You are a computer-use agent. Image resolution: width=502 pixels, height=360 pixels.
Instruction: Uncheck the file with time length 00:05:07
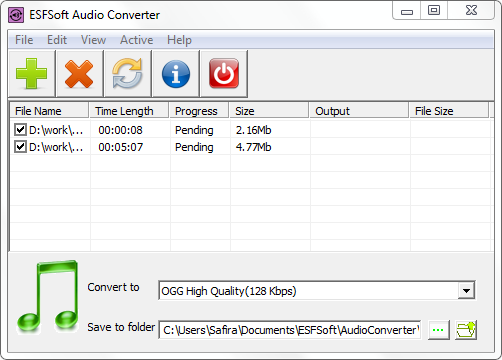tap(20, 146)
